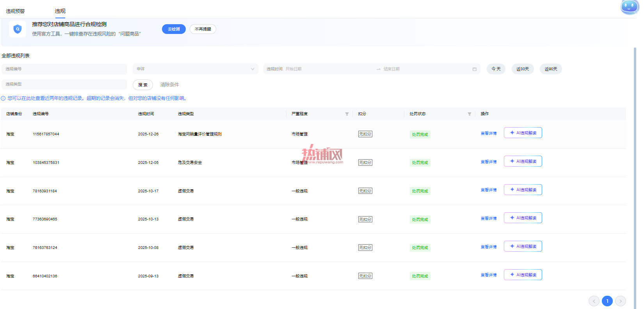Expand the 申诉 dropdown

tap(196, 69)
